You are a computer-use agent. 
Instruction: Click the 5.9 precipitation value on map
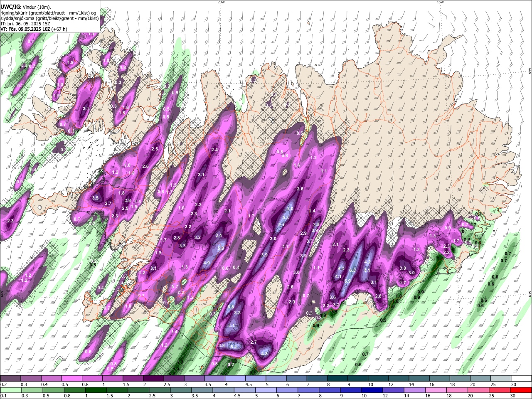[x=347, y=281]
